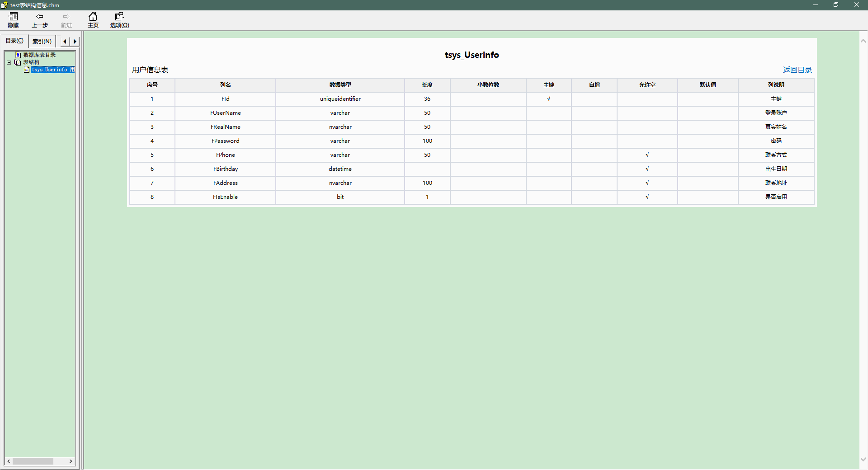Click the CHM file icon in title bar

4,5
